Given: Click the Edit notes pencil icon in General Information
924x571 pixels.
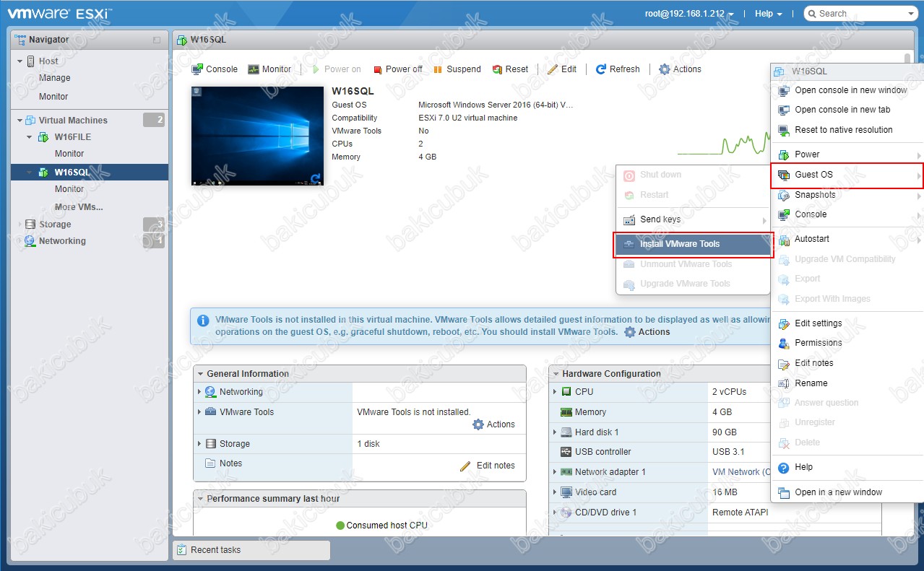Looking at the screenshot, I should [465, 466].
